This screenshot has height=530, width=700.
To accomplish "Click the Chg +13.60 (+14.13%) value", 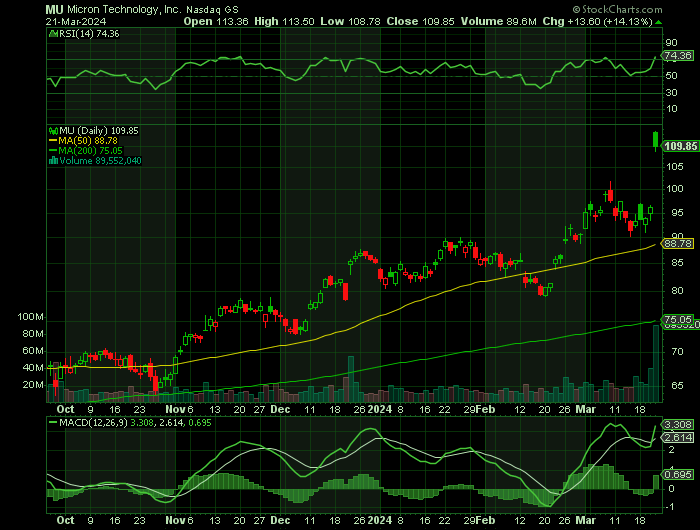I will (597, 21).
